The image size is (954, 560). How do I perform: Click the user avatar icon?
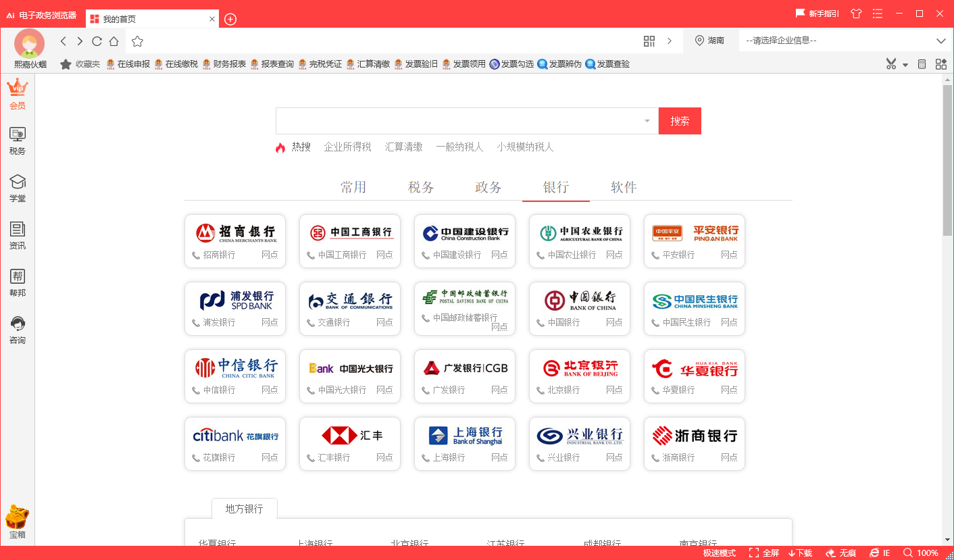click(29, 44)
